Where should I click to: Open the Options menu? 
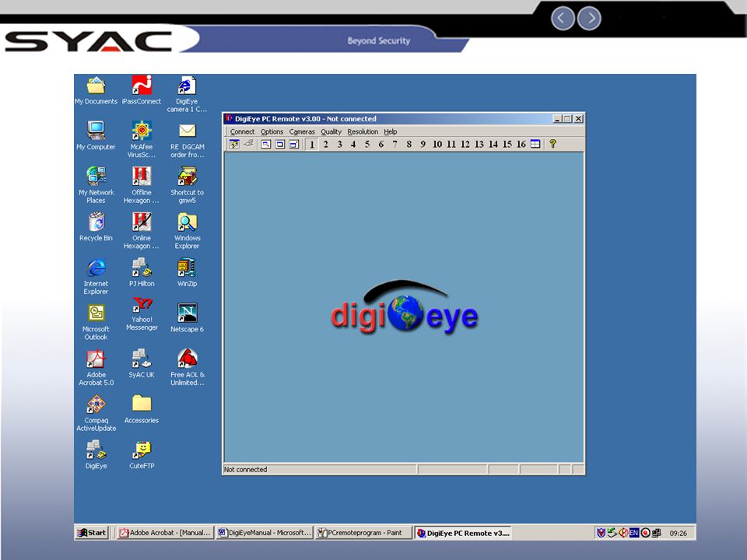tap(272, 132)
